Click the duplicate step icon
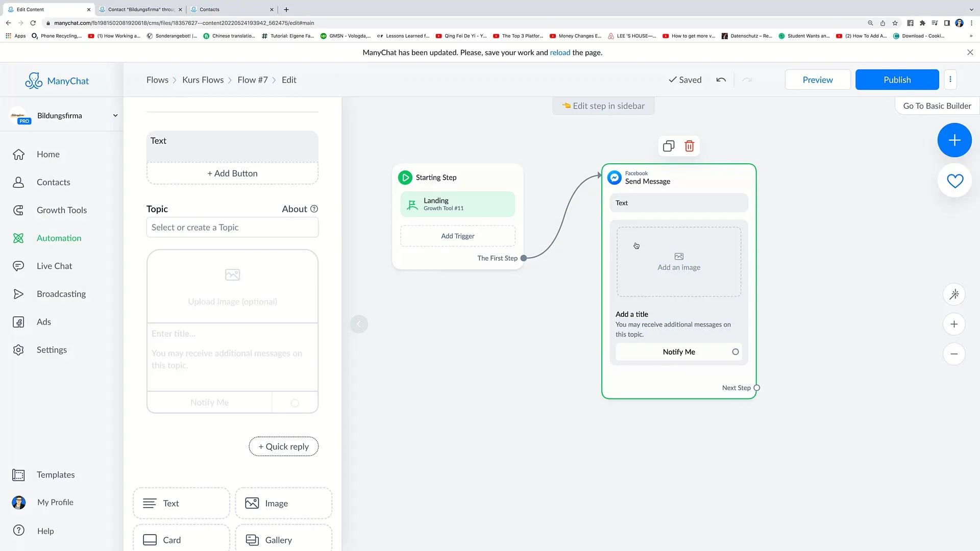This screenshot has height=551, width=980. coord(668,146)
